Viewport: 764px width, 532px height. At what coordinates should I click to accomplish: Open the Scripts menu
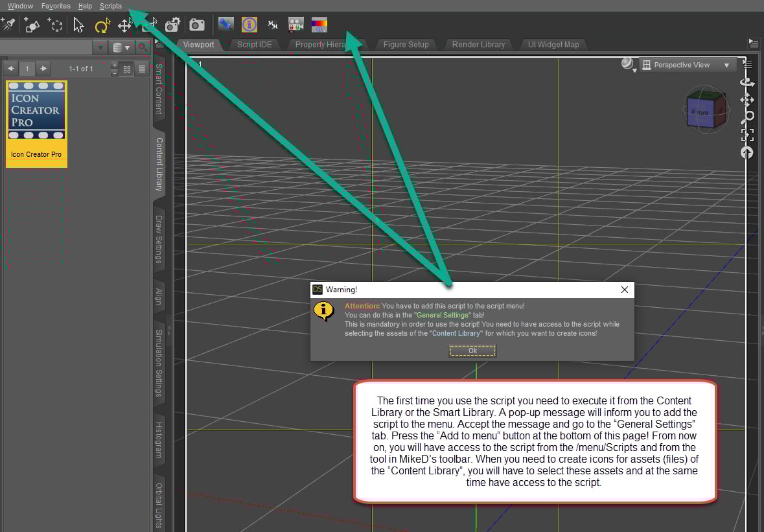pos(110,6)
